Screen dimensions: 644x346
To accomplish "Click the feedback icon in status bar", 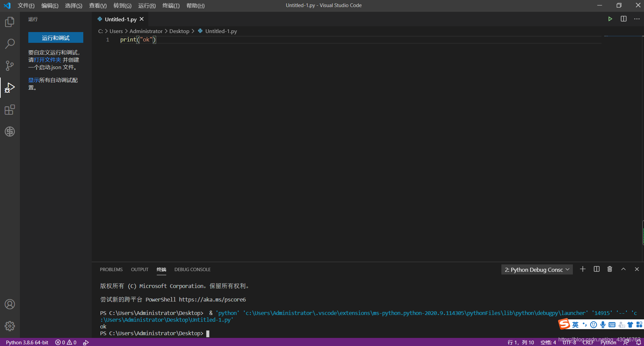I will click(x=626, y=342).
